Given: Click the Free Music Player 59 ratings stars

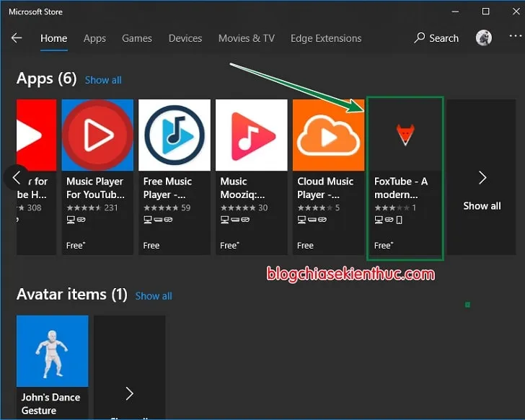Looking at the screenshot, I should (x=162, y=208).
